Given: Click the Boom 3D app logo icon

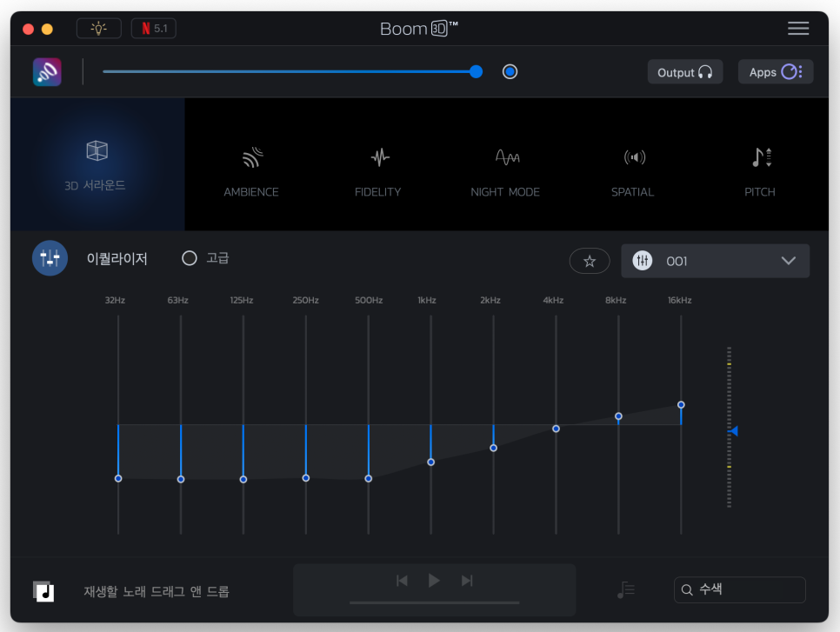Looking at the screenshot, I should click(47, 72).
